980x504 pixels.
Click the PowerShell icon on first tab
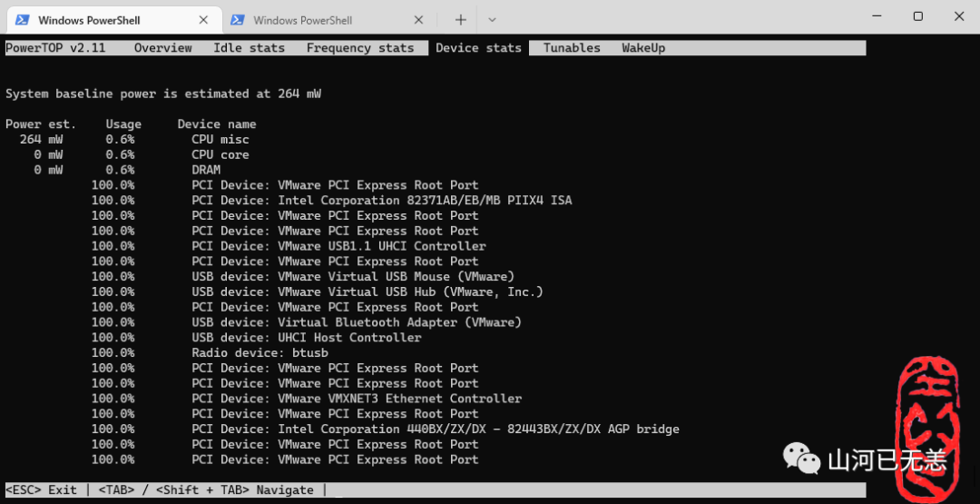22,20
